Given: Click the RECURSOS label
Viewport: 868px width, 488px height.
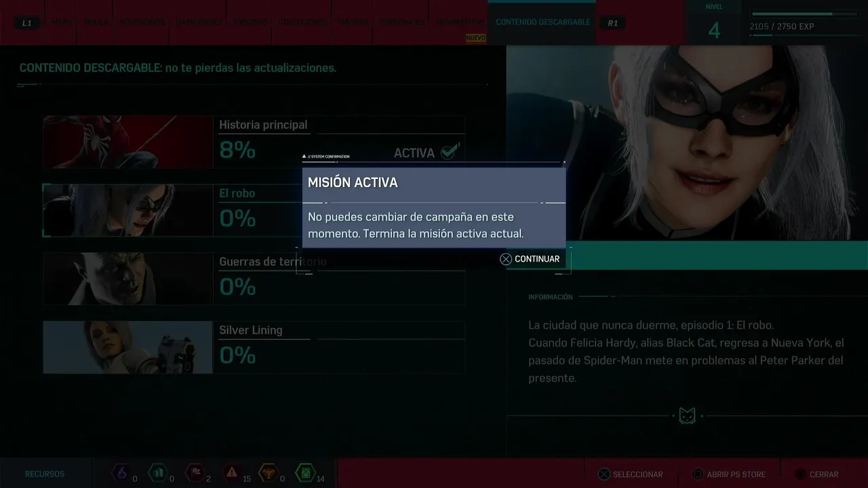Looking at the screenshot, I should tap(45, 474).
